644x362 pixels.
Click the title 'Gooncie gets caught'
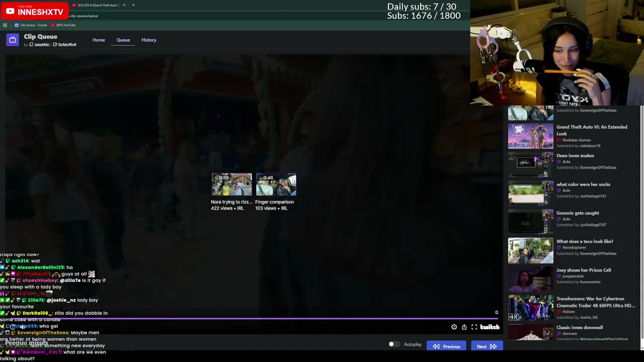tap(578, 213)
